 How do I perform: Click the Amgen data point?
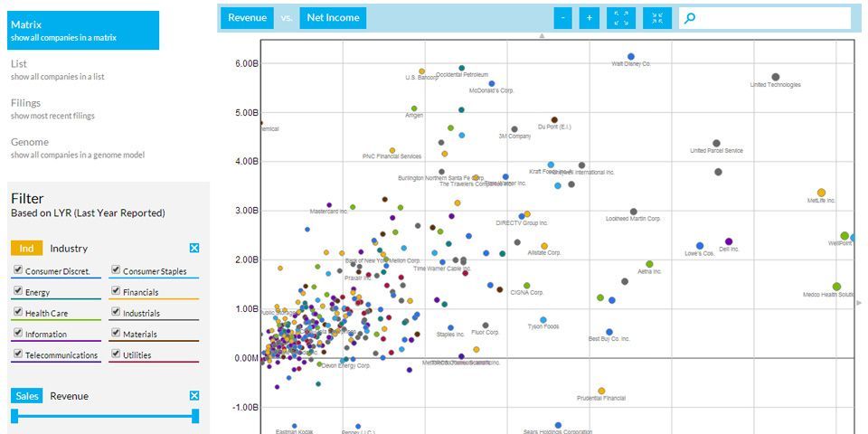414,108
